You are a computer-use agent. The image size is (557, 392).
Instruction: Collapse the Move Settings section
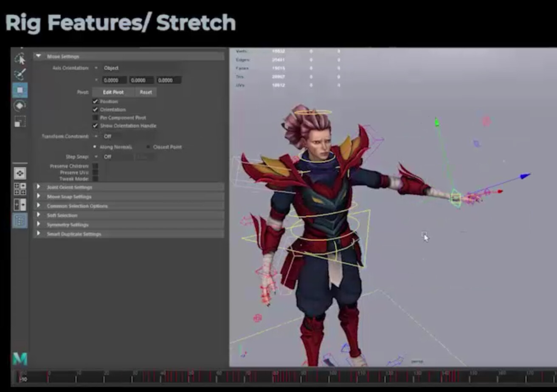(x=38, y=56)
